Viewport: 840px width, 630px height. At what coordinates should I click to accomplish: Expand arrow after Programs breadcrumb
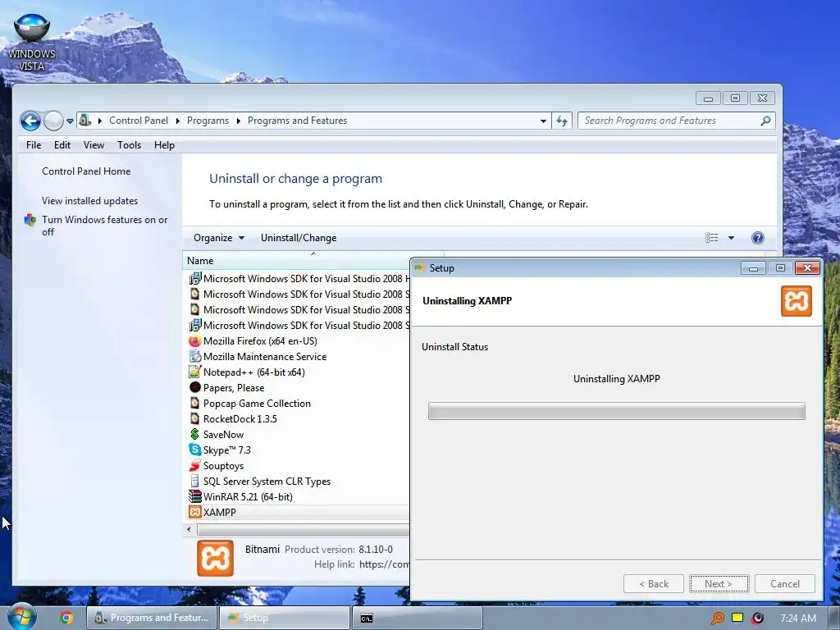coord(239,121)
